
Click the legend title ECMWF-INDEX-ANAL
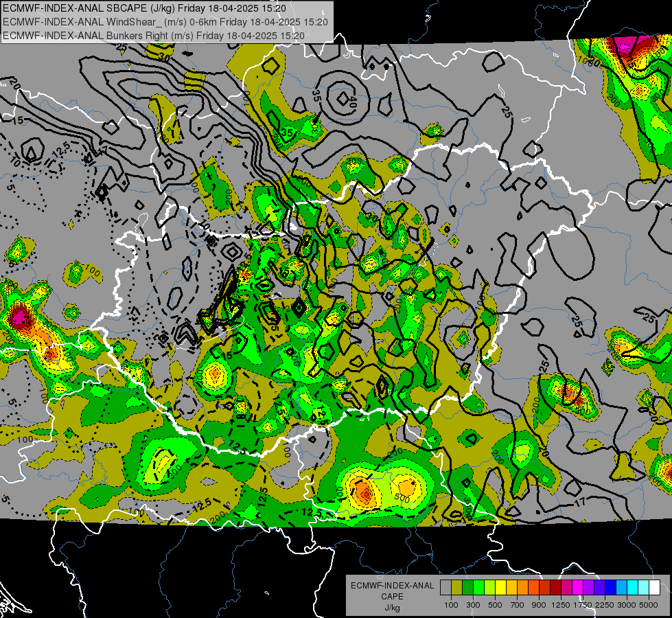point(392,586)
